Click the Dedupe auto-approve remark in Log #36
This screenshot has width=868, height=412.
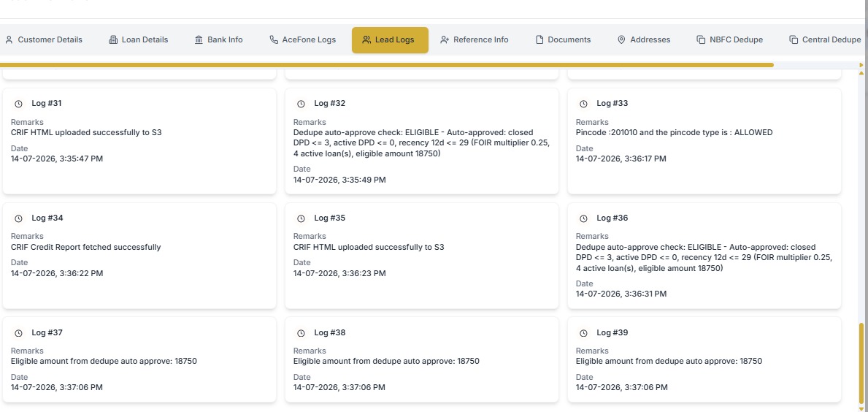(x=704, y=257)
